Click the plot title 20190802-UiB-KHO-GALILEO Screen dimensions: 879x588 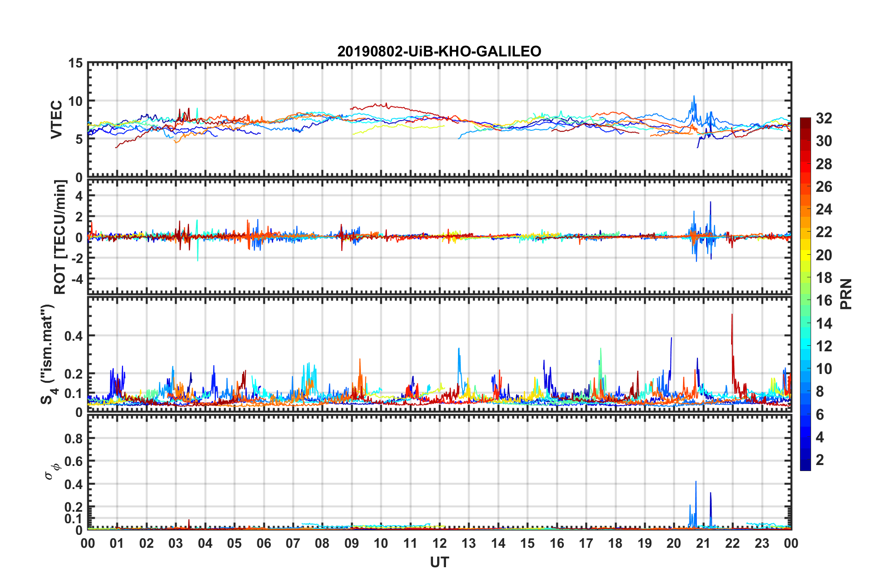439,51
